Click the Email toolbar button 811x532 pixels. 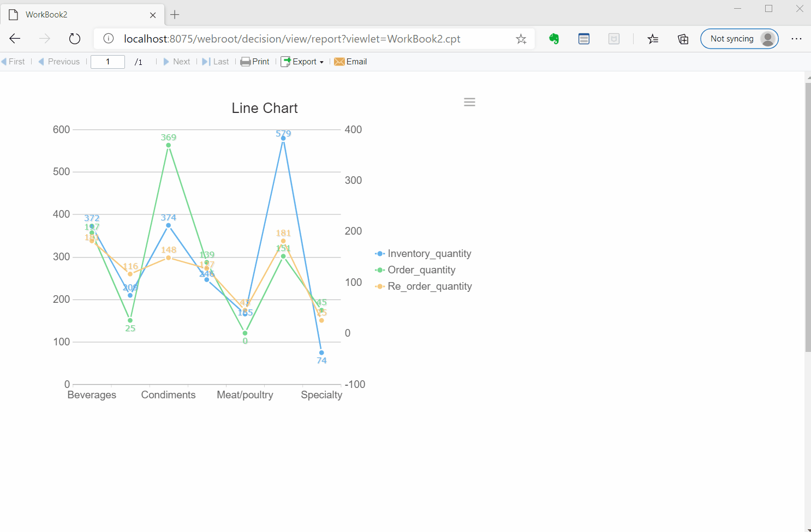tap(350, 62)
